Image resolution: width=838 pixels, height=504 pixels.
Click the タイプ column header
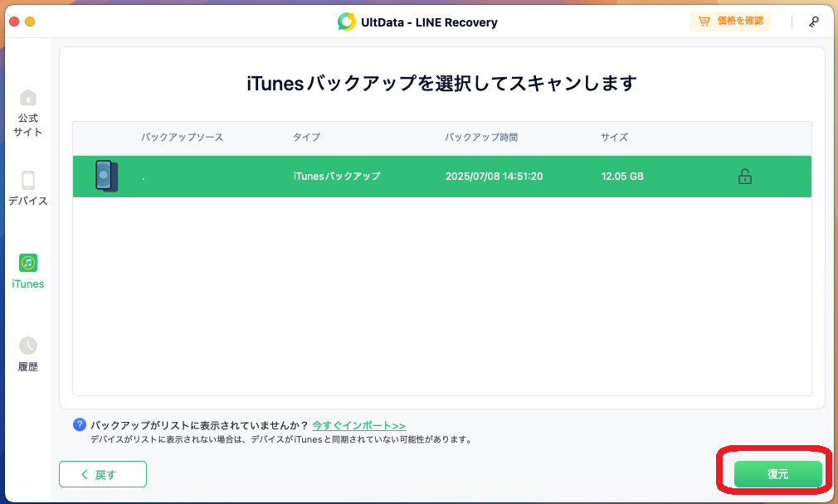point(306,138)
